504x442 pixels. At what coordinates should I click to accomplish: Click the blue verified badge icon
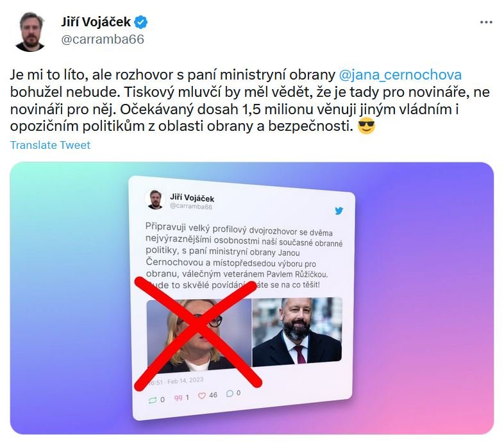click(x=141, y=22)
